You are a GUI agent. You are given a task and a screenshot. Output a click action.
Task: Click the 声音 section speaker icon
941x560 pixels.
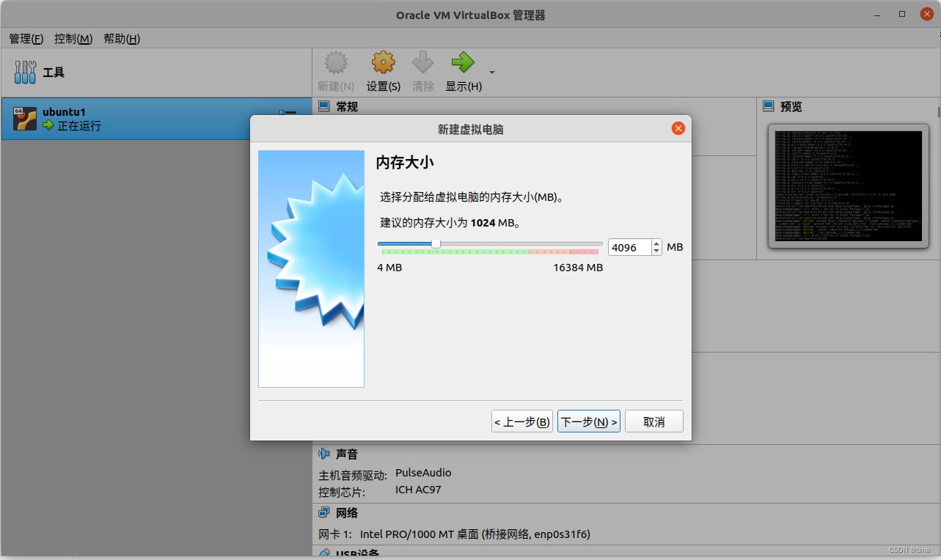pos(324,454)
